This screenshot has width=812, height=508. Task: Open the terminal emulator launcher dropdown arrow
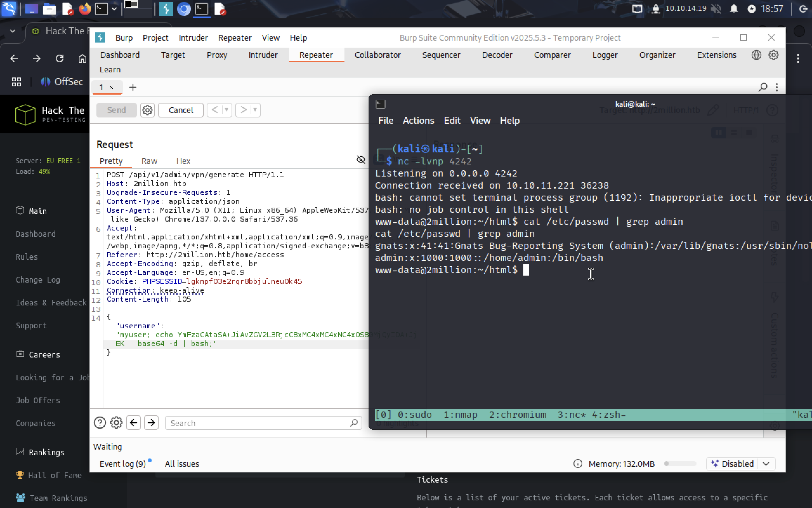[x=114, y=9]
